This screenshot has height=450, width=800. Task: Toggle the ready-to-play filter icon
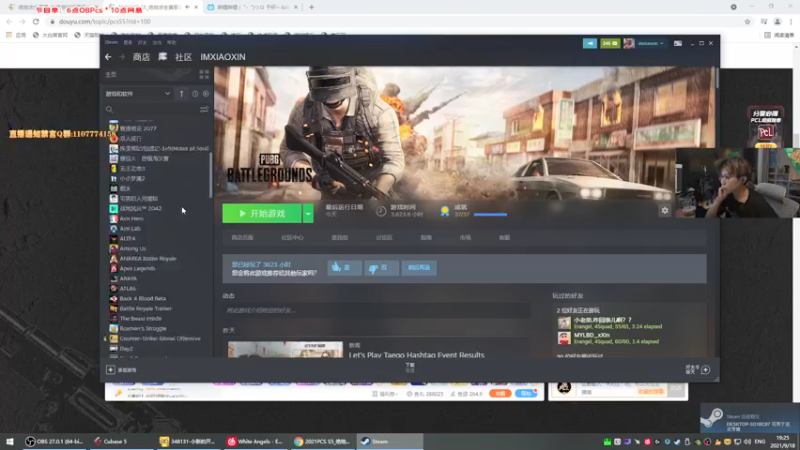(x=206, y=94)
